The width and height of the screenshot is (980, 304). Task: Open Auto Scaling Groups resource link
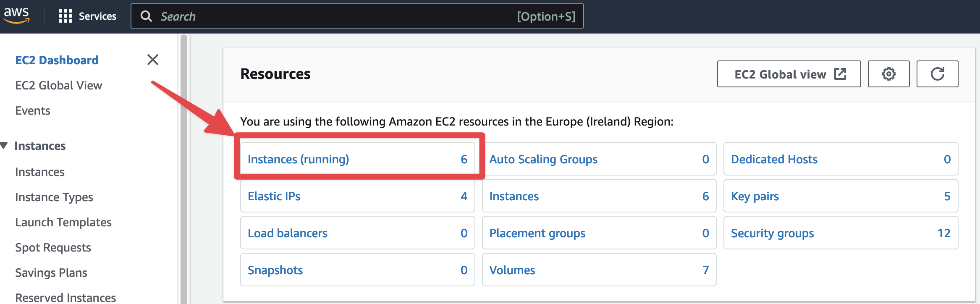(x=543, y=159)
